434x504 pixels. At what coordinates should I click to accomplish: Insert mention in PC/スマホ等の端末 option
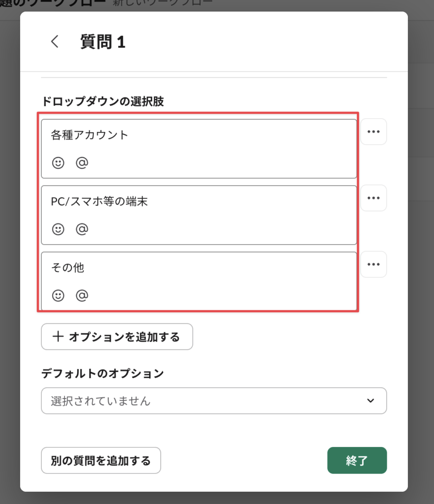click(x=82, y=229)
